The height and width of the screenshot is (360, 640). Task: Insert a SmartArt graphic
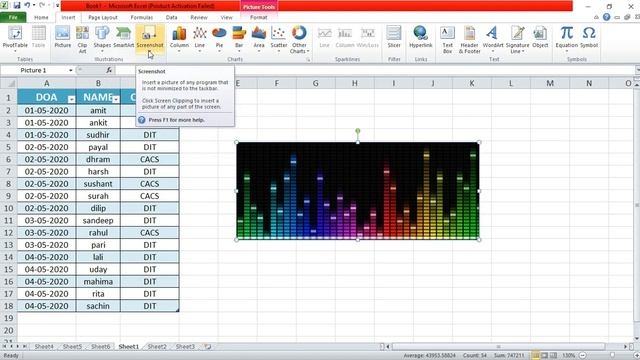tap(123, 38)
